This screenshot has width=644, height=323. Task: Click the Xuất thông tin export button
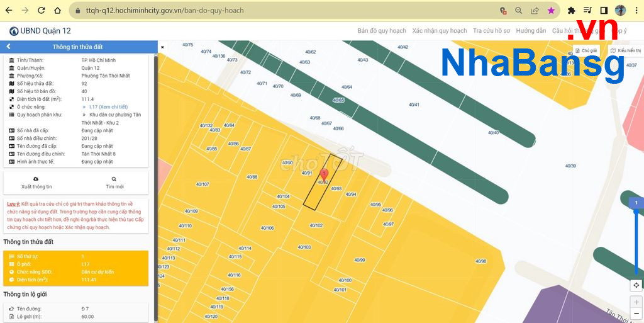(36, 183)
